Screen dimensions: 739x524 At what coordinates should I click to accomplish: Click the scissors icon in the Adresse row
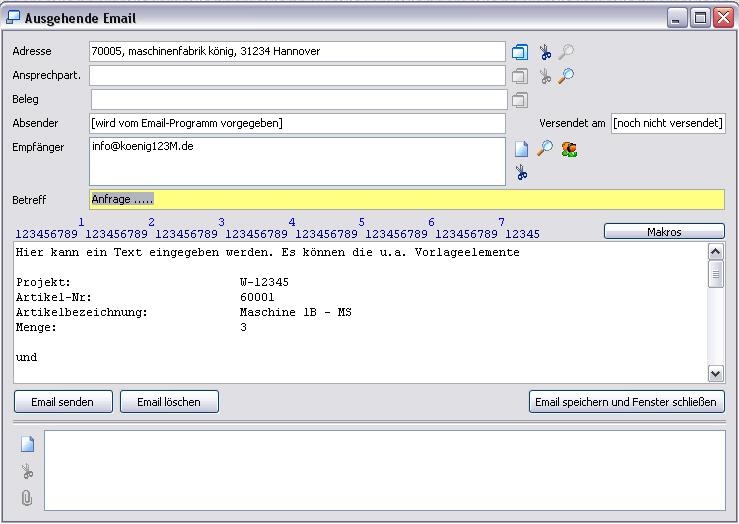coord(545,52)
